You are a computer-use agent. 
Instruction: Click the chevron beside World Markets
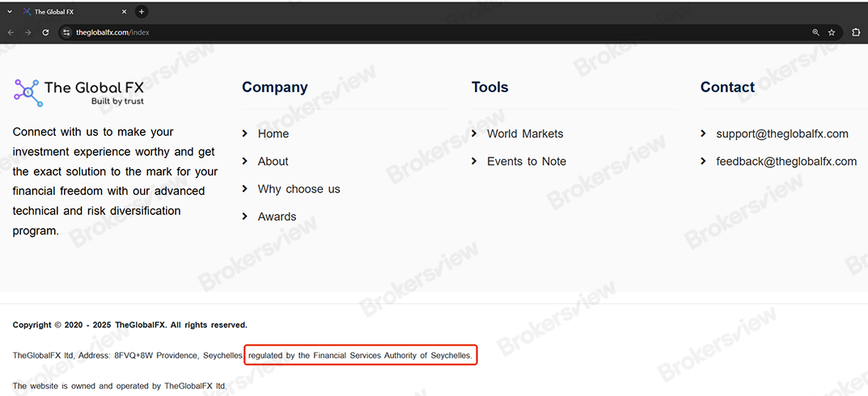tap(474, 133)
